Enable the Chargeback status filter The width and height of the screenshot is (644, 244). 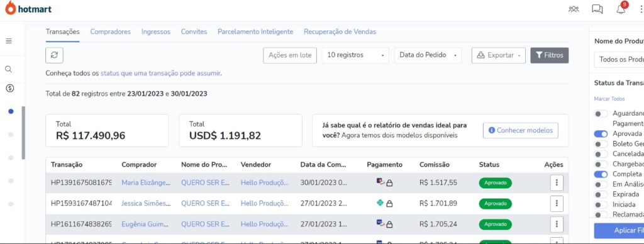click(x=601, y=164)
